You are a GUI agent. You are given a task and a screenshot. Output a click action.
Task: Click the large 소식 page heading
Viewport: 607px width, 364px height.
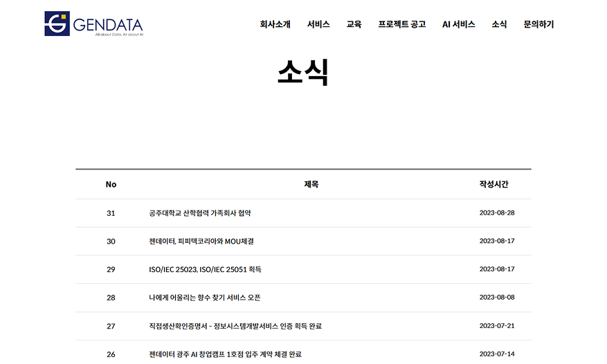click(302, 72)
